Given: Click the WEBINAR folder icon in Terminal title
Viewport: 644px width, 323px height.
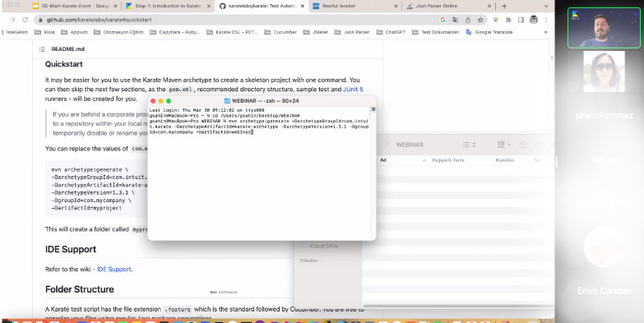Looking at the screenshot, I should [227, 101].
